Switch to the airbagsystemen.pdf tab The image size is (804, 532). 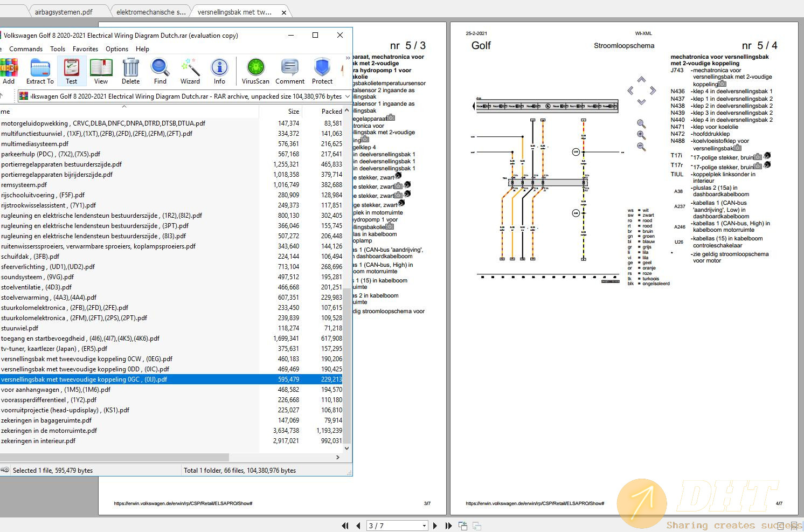(64, 12)
